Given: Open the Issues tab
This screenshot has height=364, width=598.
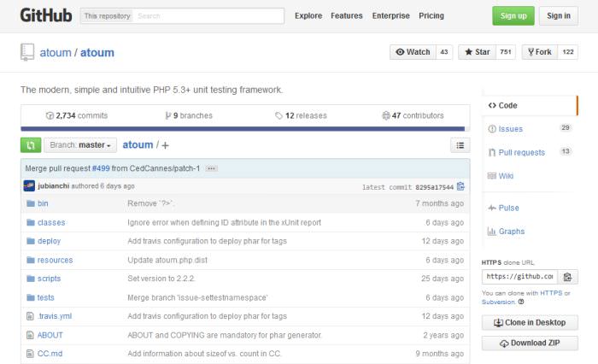Looking at the screenshot, I should coord(531,129).
